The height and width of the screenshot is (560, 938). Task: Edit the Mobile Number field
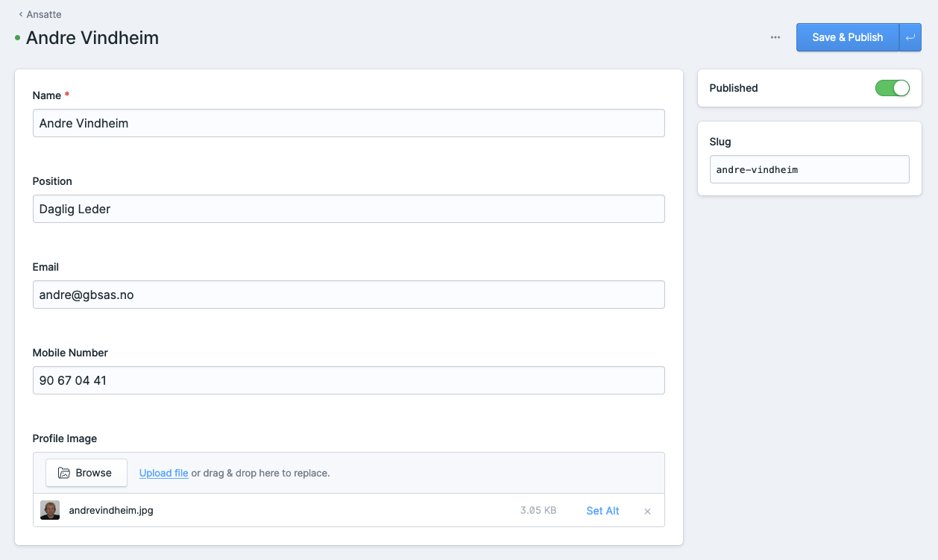pos(348,380)
